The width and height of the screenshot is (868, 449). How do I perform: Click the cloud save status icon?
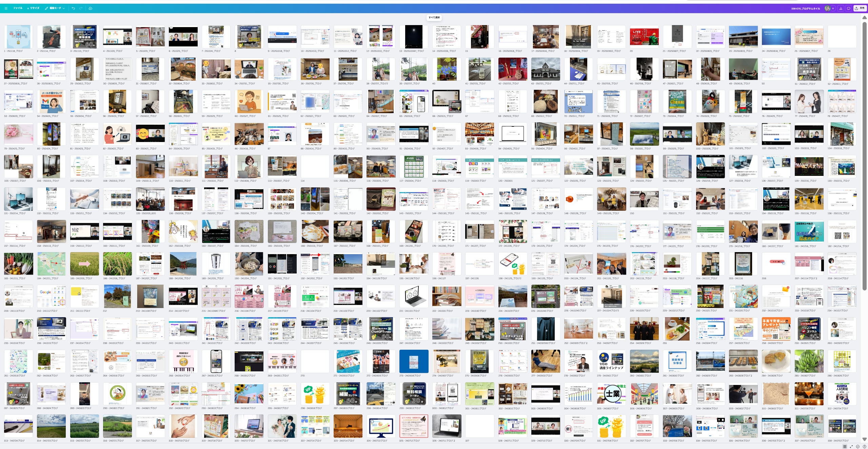91,8
